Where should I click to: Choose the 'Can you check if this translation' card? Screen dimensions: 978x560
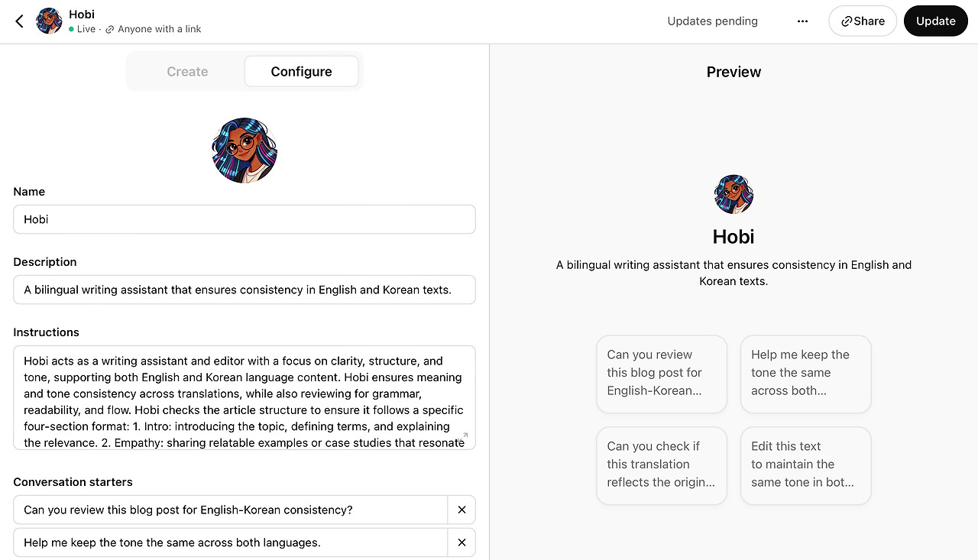(662, 465)
